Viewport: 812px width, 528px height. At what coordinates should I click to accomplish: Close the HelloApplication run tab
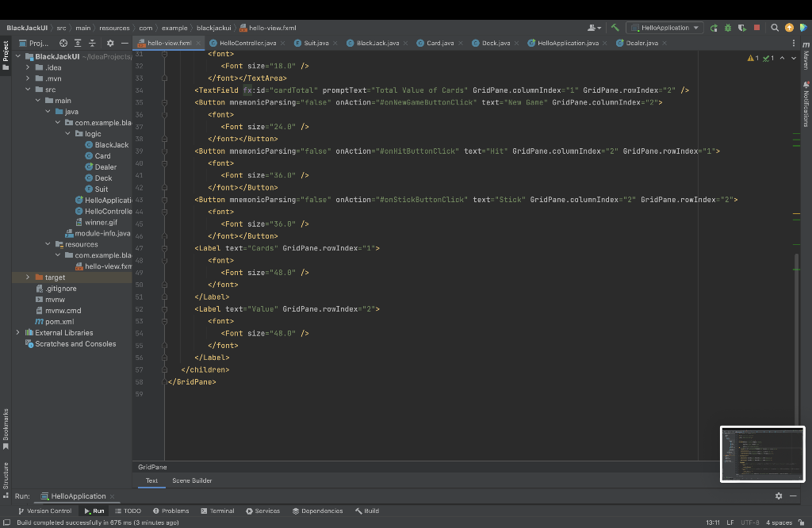click(112, 496)
